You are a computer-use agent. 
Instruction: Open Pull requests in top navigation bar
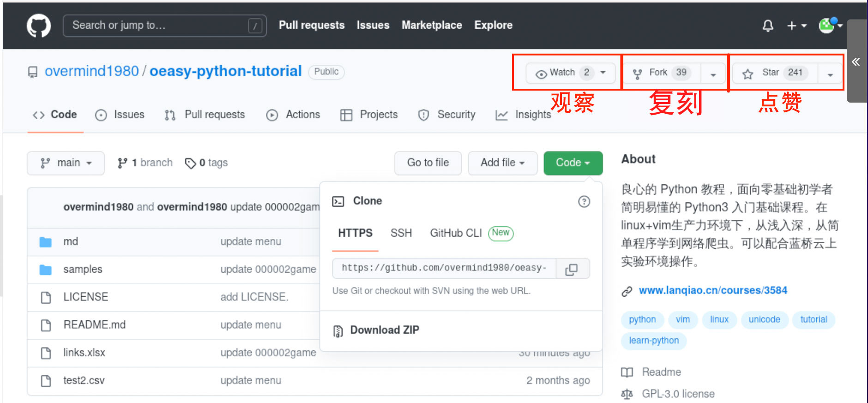[x=312, y=25]
